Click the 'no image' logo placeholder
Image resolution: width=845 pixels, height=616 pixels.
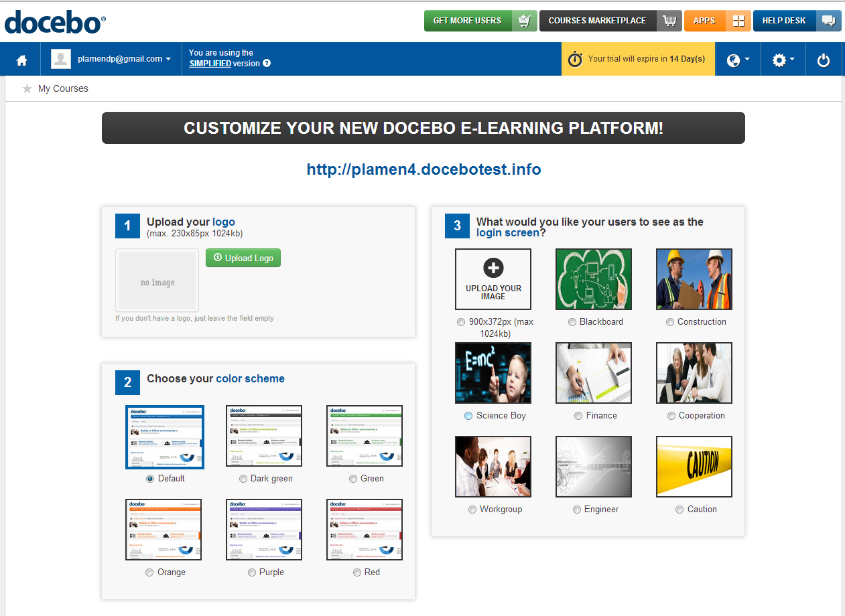tap(157, 281)
